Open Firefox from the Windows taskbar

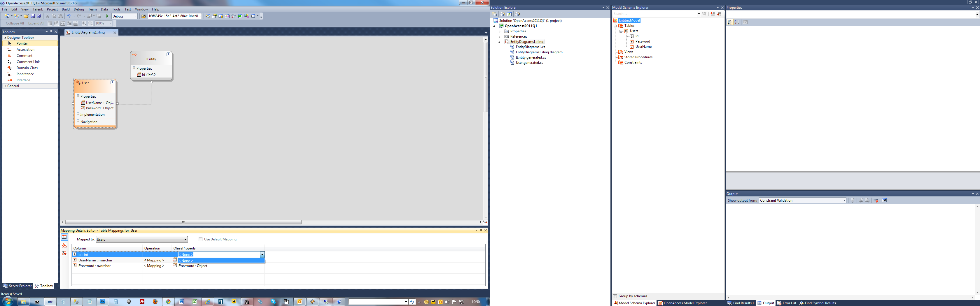coord(155,302)
